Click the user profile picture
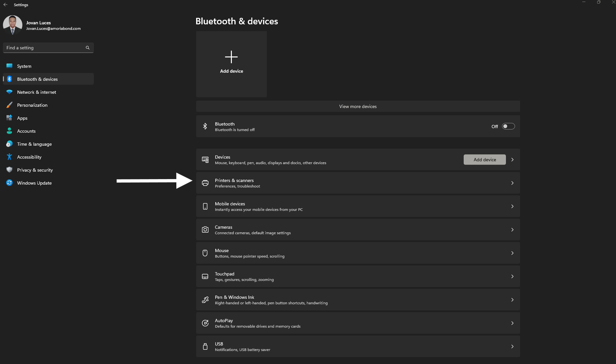Viewport: 616px width, 364px height. coord(13,25)
